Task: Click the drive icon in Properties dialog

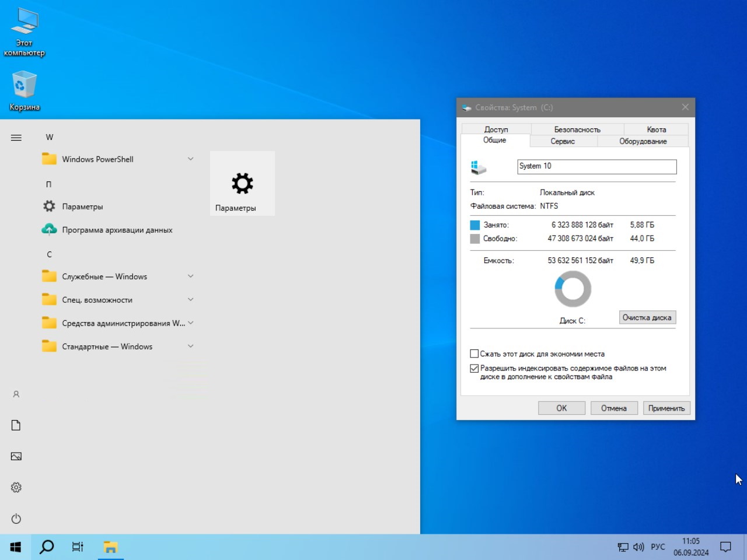Action: [479, 168]
